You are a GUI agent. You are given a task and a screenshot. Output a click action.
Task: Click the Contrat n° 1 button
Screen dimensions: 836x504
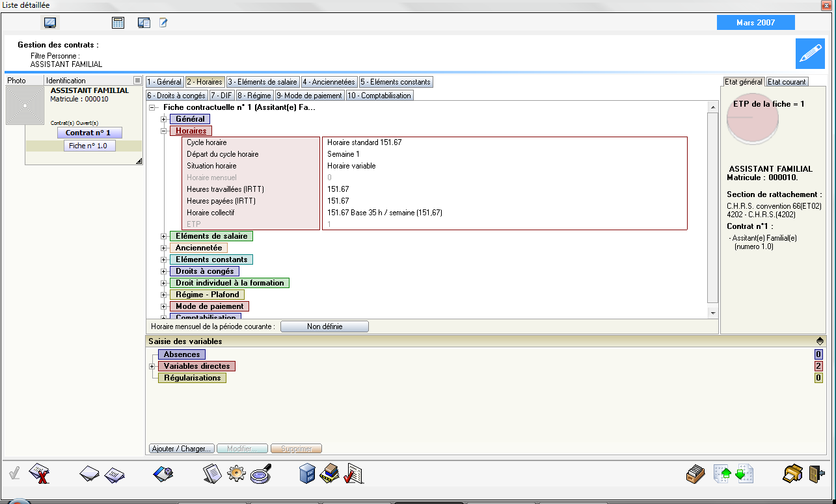(x=88, y=133)
